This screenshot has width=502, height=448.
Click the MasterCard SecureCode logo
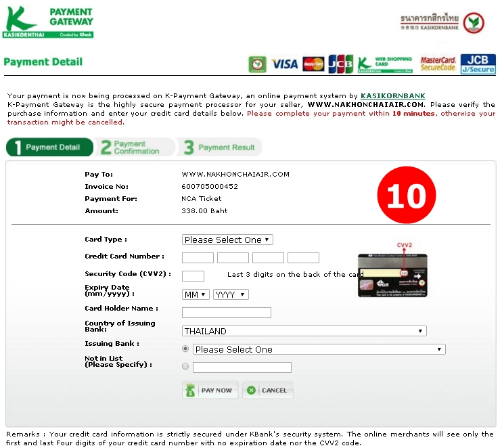coord(438,64)
